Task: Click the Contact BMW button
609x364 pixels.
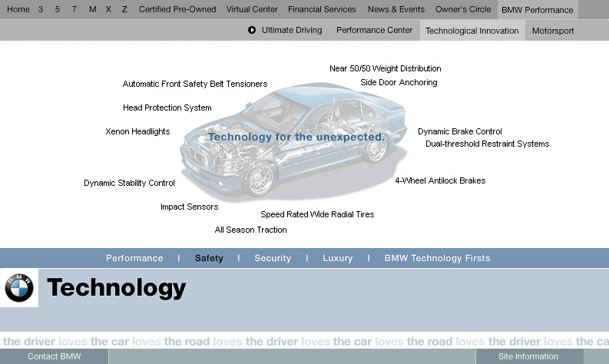Action: 54,356
